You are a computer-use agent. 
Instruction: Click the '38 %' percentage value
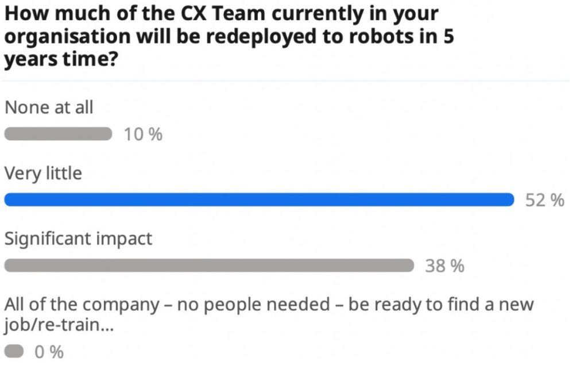tap(445, 266)
